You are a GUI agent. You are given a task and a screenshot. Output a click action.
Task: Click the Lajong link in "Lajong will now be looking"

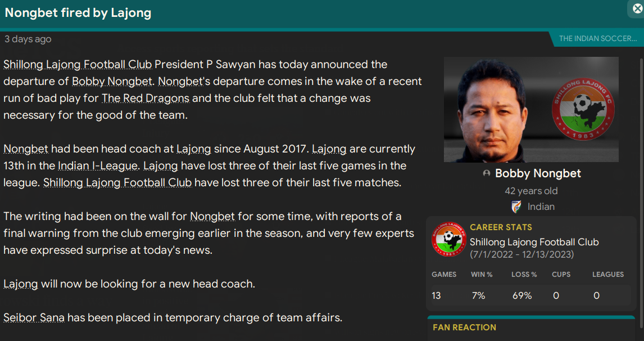[x=20, y=284]
